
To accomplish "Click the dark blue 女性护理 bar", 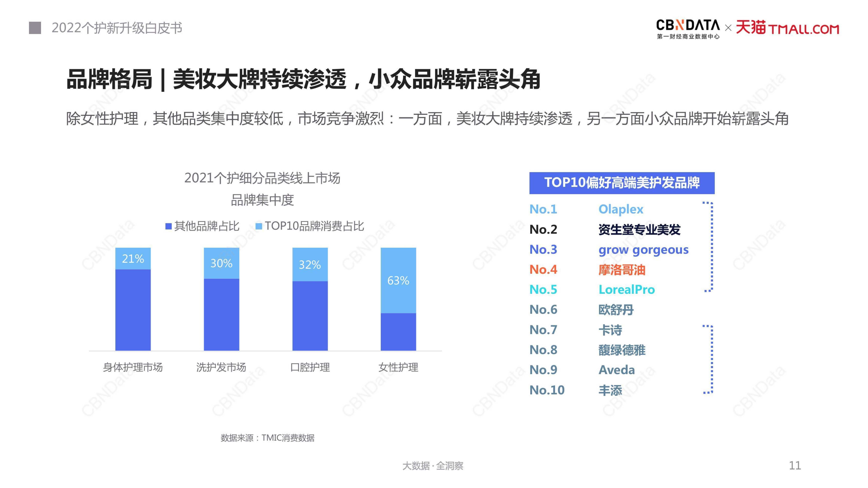I will click(398, 332).
